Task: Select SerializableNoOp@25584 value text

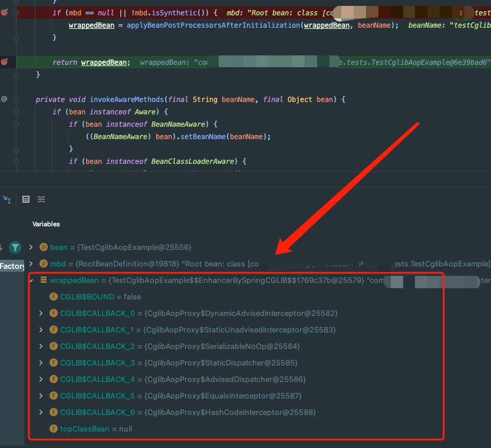Action: (222, 347)
